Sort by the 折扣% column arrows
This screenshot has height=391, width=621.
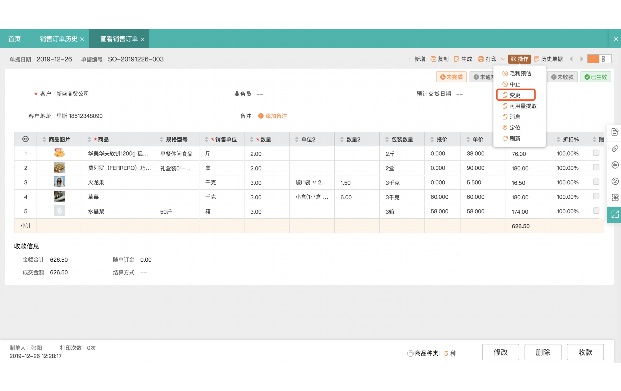click(x=558, y=139)
